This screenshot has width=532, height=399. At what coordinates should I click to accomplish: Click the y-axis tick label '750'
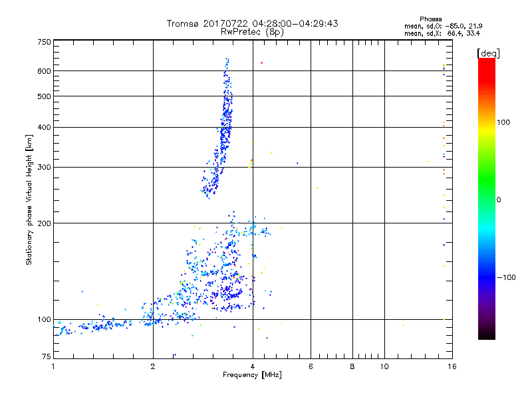(x=44, y=42)
